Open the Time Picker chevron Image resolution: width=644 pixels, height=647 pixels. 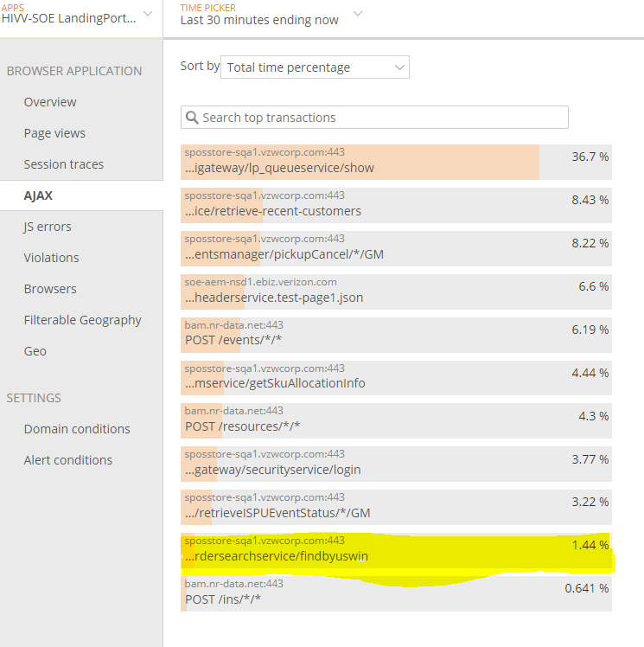(x=358, y=14)
